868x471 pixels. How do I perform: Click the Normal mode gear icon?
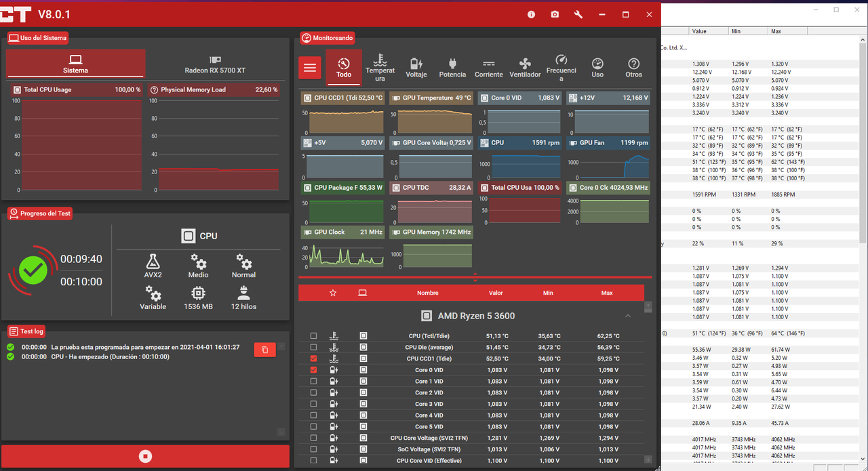[x=243, y=262]
